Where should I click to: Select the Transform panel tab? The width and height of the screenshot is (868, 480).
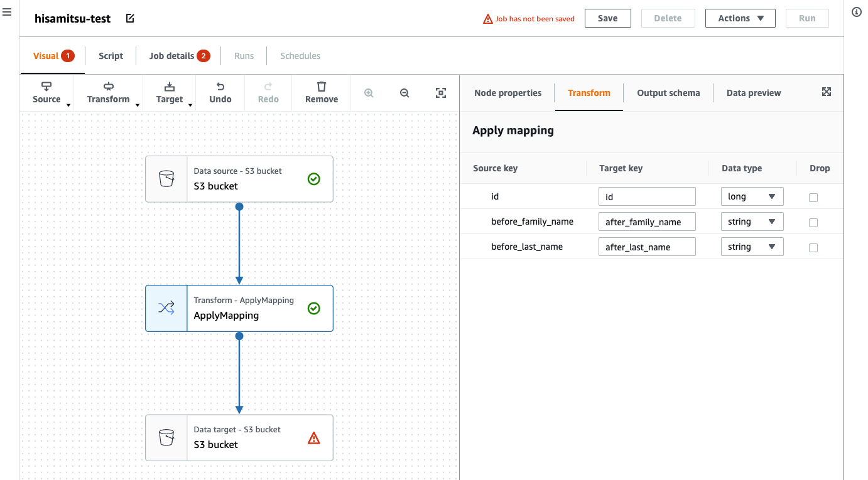click(x=589, y=93)
